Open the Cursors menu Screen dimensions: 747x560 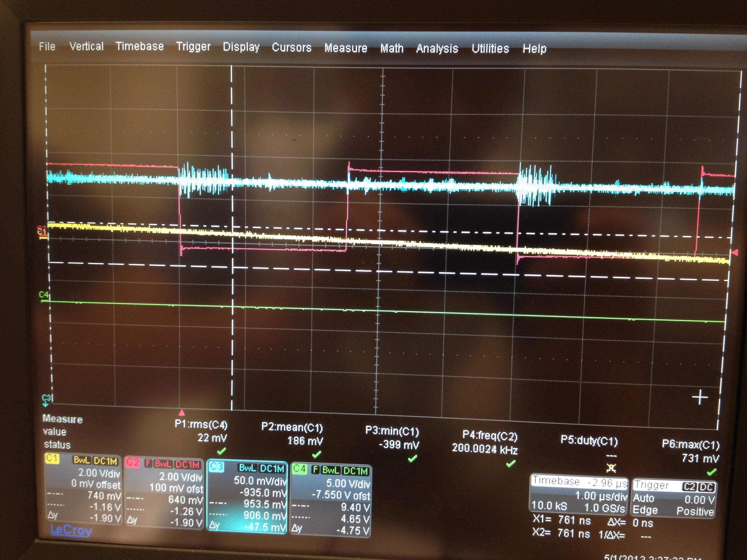tap(291, 47)
